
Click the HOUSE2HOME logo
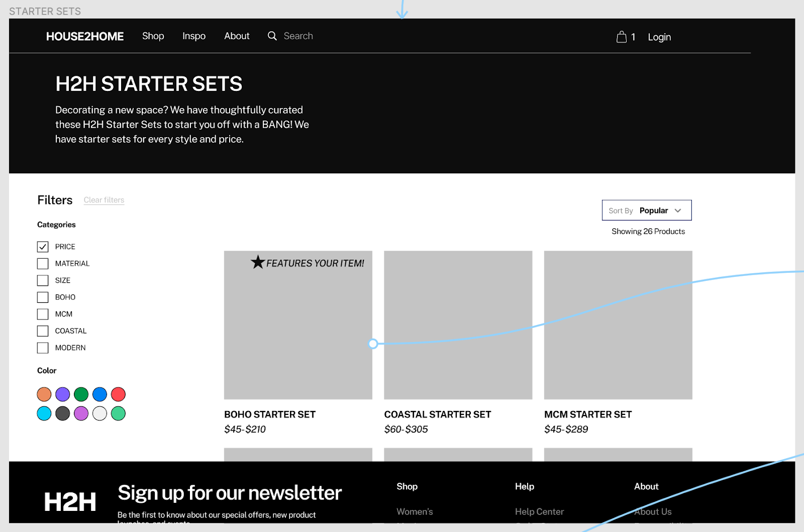[85, 36]
